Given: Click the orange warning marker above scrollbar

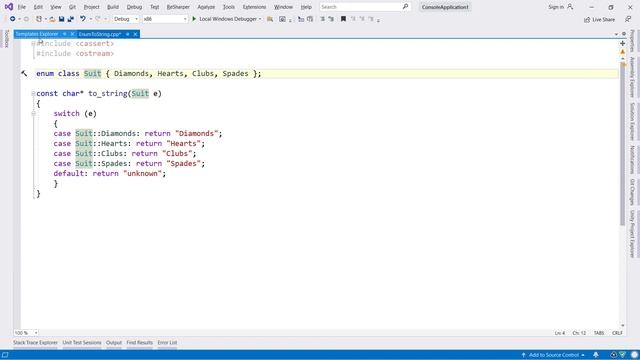Looking at the screenshot, I should (x=622, y=52).
